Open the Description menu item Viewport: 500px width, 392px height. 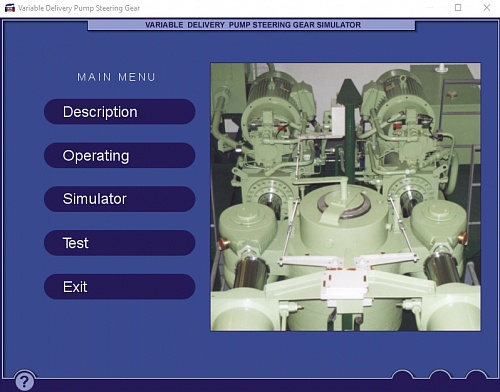tap(119, 112)
